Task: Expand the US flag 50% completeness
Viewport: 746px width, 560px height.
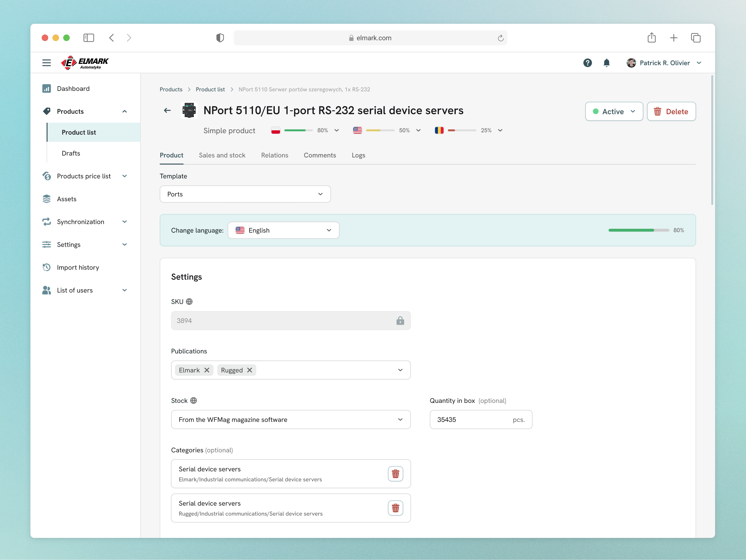Action: tap(418, 130)
